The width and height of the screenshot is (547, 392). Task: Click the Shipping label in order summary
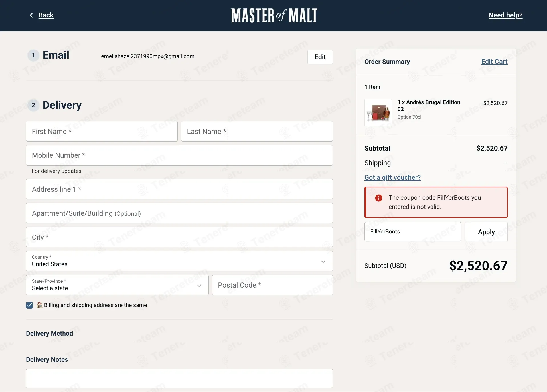(x=378, y=163)
